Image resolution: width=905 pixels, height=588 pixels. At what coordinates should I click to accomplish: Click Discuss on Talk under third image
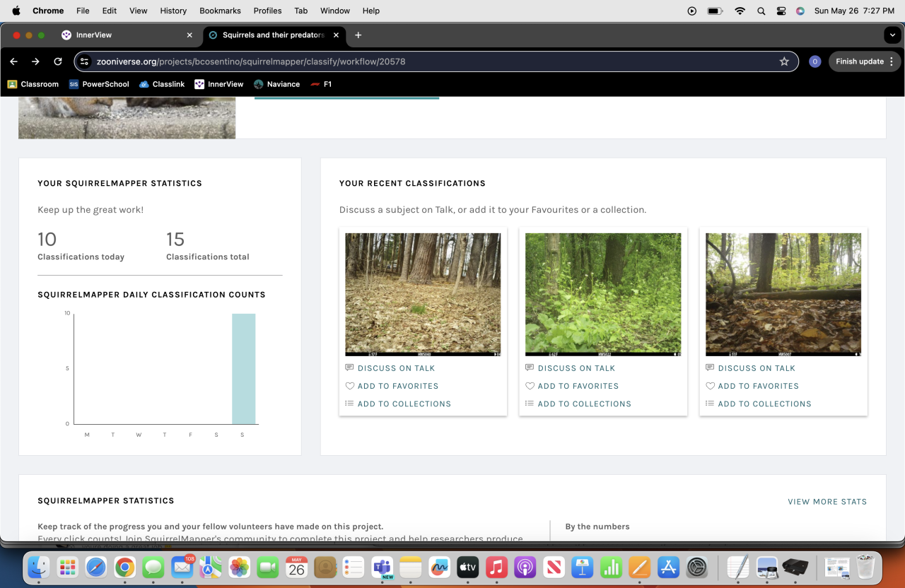click(751, 368)
